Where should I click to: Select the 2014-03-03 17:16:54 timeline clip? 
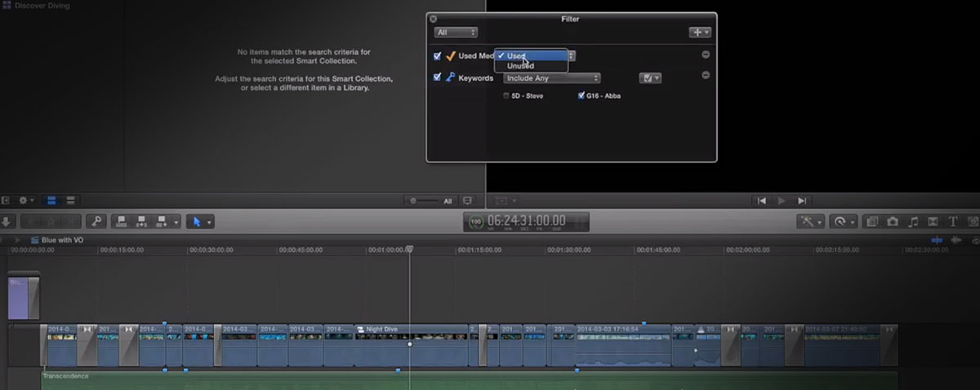(x=623, y=345)
